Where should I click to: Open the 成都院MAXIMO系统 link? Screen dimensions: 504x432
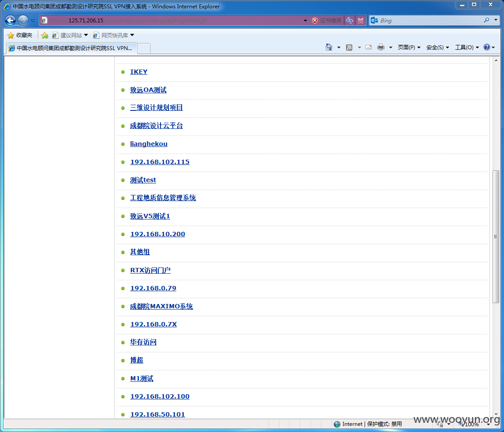[161, 306]
